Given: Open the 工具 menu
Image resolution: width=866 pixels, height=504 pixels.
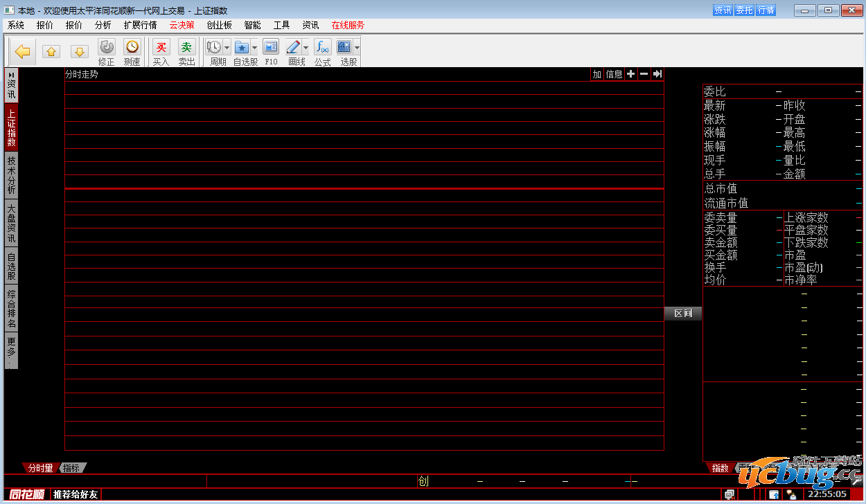Looking at the screenshot, I should [282, 25].
